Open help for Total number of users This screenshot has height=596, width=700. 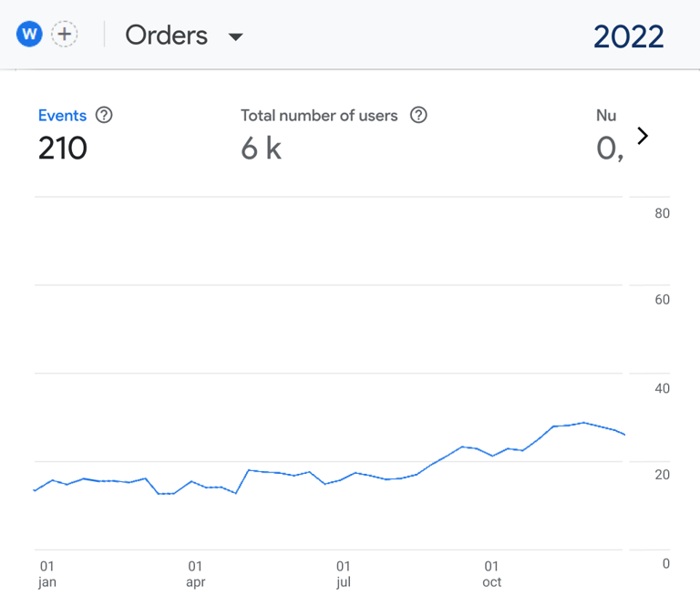(x=418, y=116)
